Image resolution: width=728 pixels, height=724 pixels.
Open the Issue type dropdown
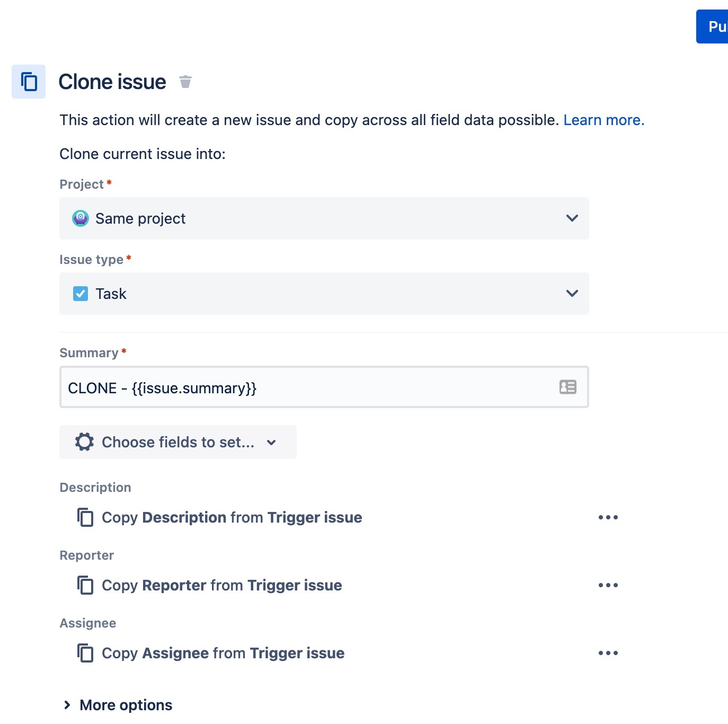point(572,294)
